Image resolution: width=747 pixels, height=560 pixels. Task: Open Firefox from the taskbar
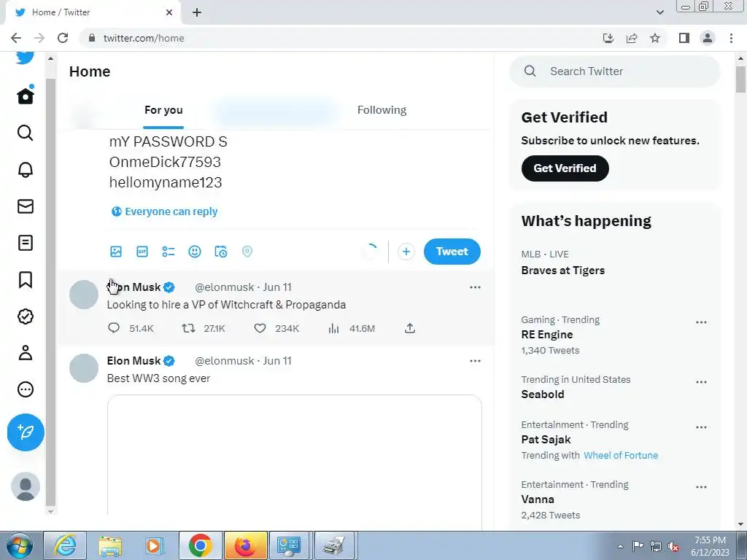pyautogui.click(x=245, y=545)
